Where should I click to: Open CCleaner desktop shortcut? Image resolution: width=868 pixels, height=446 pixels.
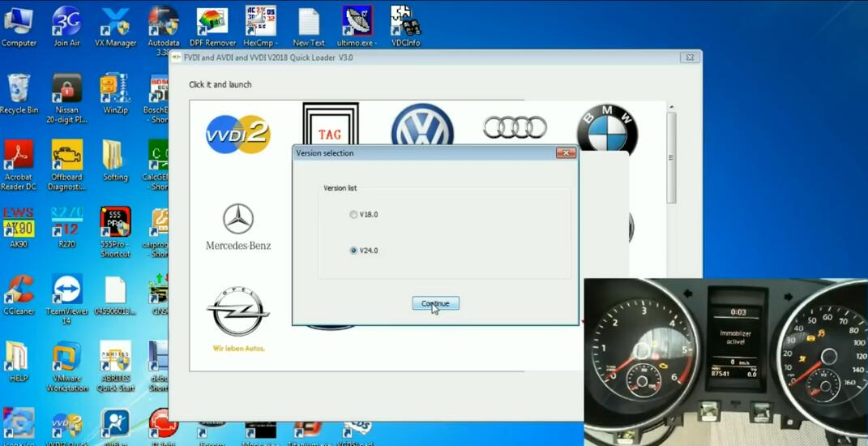19,294
